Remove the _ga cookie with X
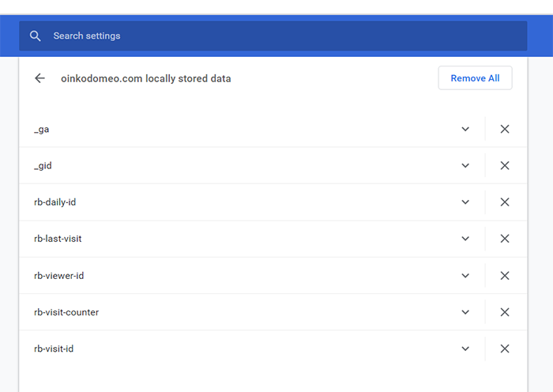Viewport: 553px width, 392px height. [505, 129]
